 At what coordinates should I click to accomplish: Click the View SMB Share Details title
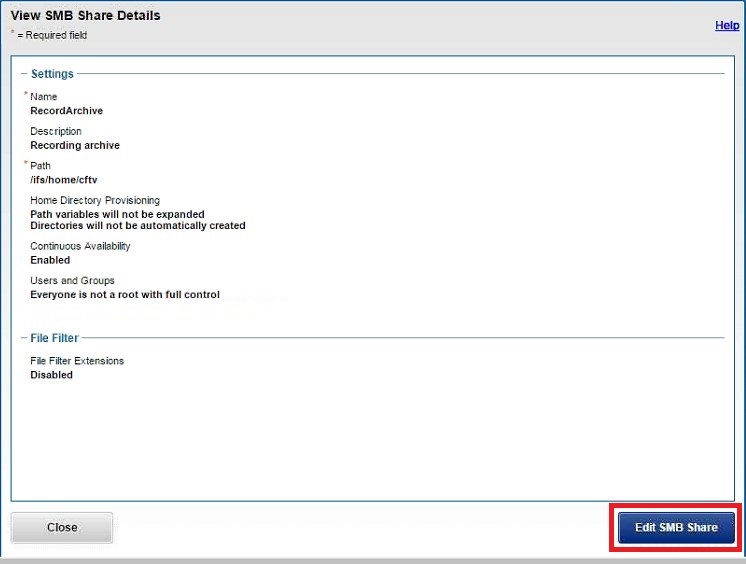tap(86, 15)
